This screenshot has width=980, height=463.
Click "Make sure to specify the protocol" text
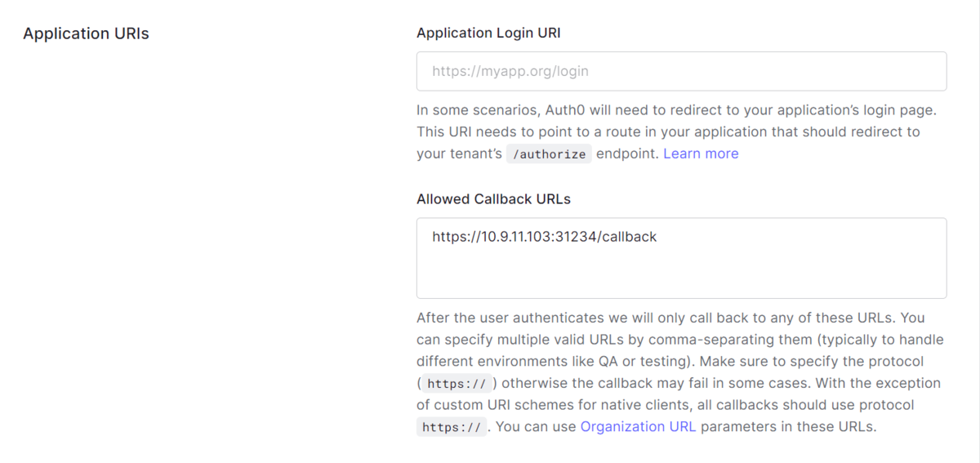(x=813, y=361)
